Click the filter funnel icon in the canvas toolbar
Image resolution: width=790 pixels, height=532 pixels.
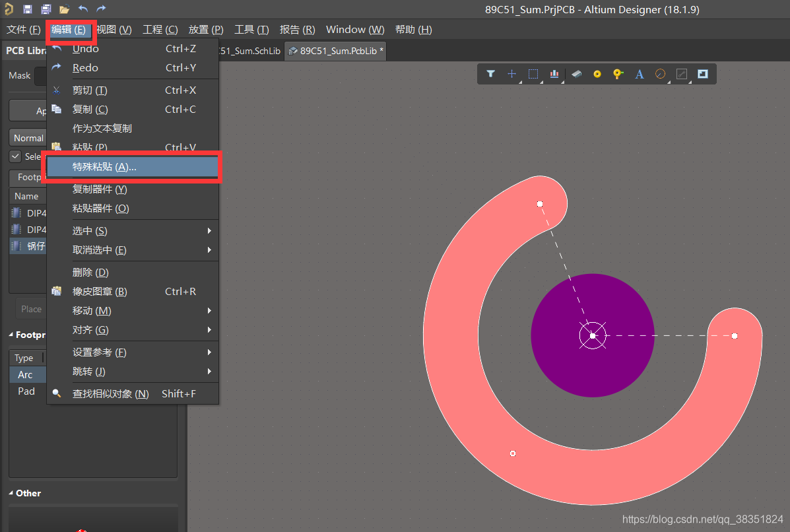tap(490, 74)
